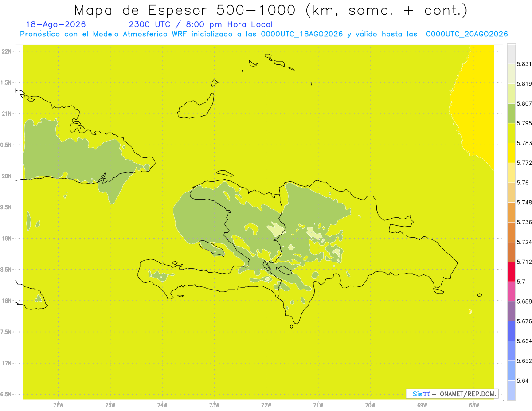Click the legend value '5.76'

point(523,183)
